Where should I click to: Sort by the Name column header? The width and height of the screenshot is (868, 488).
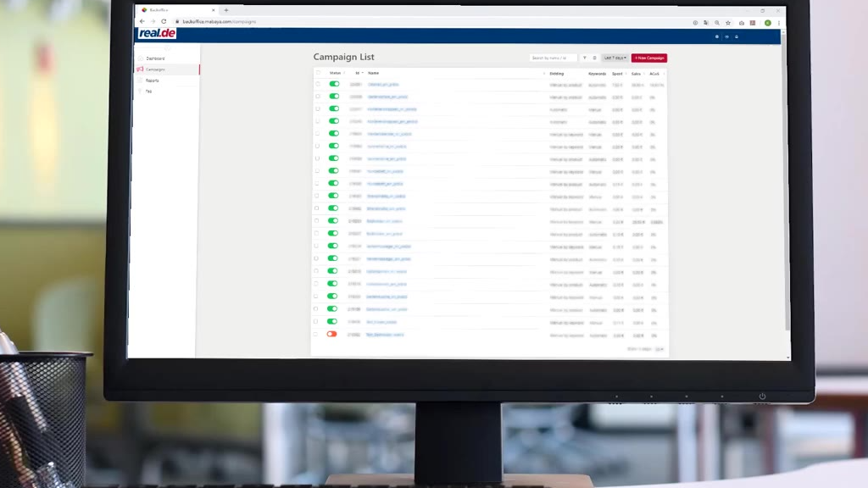click(374, 73)
